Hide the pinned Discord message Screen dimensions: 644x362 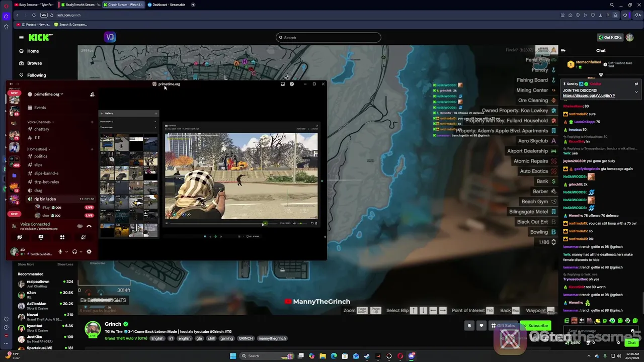[x=636, y=84]
